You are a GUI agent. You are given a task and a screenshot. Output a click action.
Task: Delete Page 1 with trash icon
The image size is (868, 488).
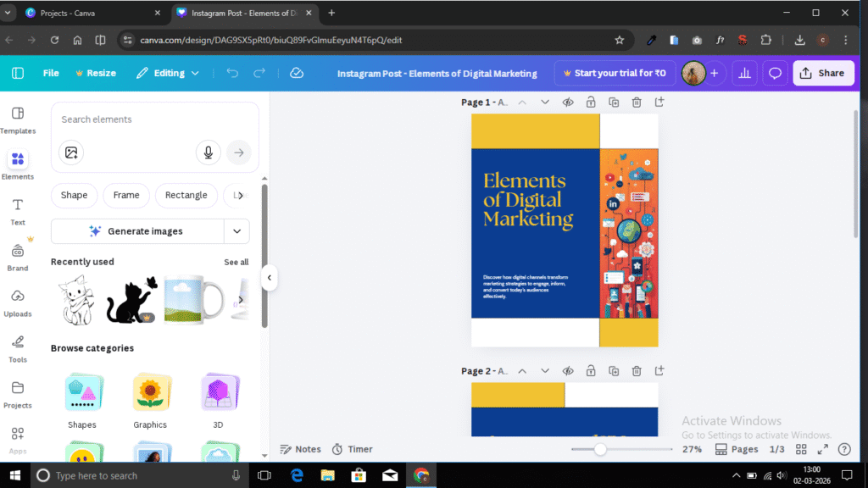[x=636, y=103]
